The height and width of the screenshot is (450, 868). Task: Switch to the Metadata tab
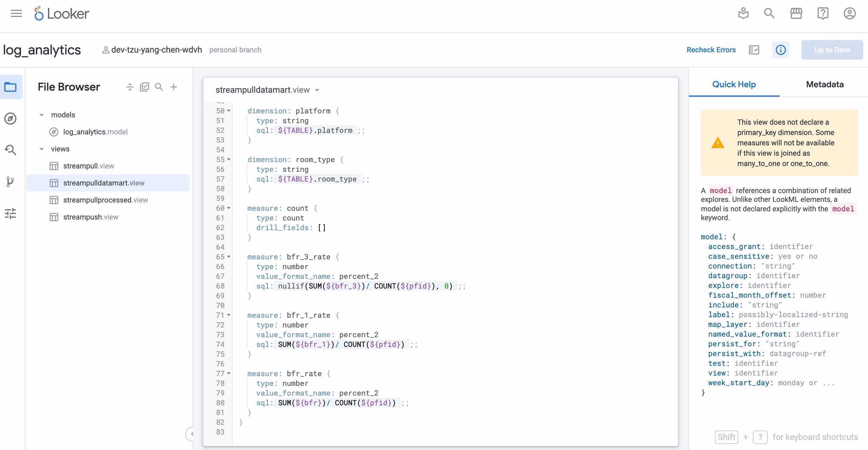point(825,84)
